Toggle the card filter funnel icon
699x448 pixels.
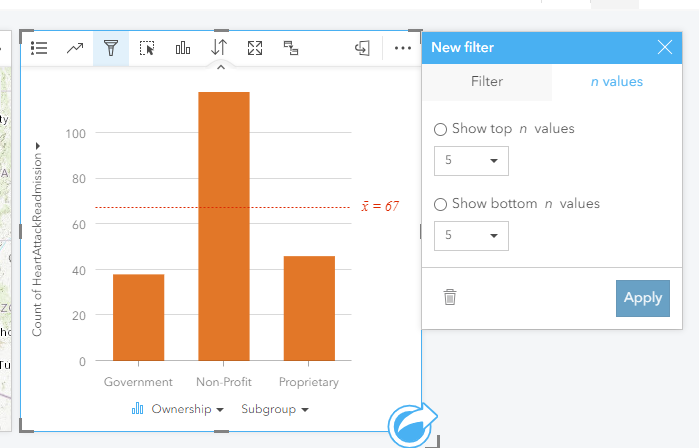[x=111, y=48]
